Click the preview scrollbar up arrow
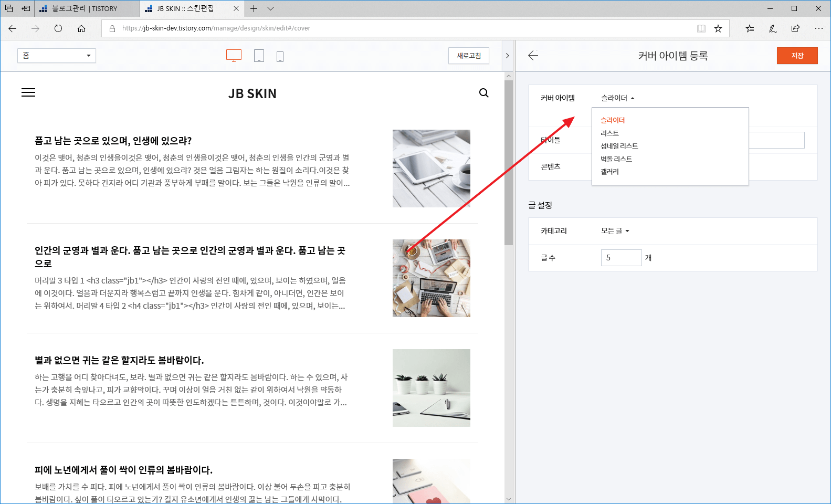 [509, 76]
